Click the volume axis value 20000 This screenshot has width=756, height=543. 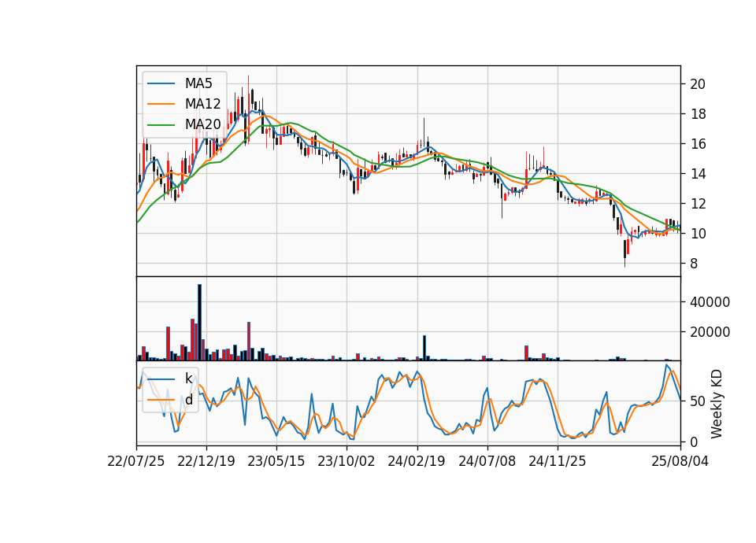coord(710,332)
